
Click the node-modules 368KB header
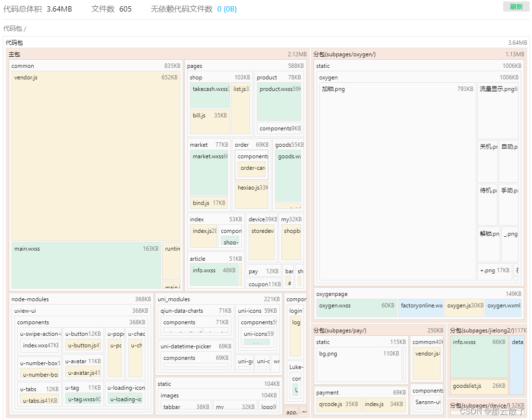(81, 299)
